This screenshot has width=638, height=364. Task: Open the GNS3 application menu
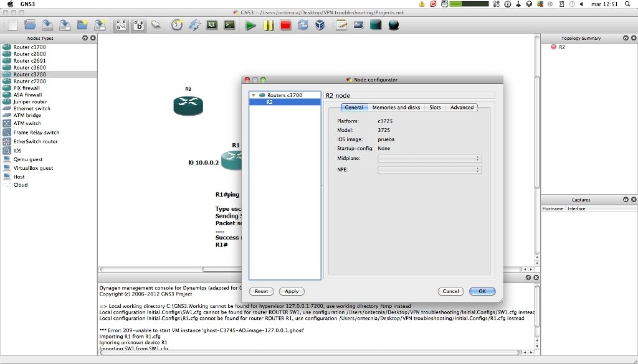27,4
